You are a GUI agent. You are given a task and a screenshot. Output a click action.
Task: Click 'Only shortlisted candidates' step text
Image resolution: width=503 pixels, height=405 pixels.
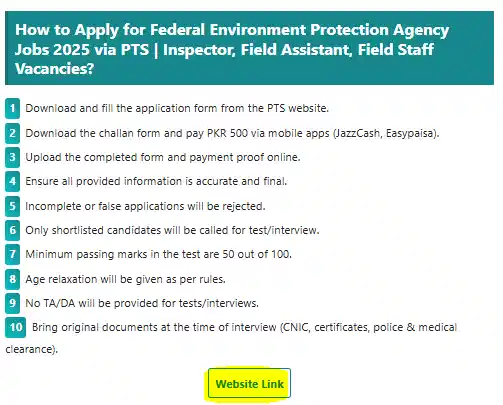(x=172, y=230)
